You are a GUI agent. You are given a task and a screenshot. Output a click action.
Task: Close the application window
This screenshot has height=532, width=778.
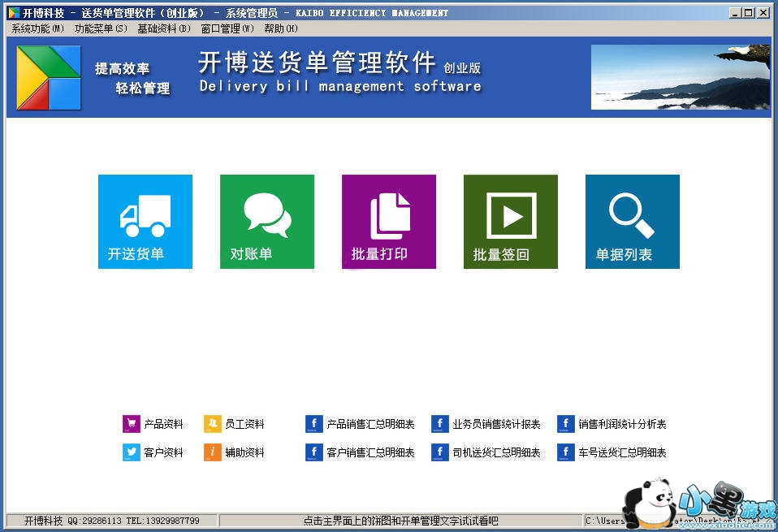tap(763, 13)
